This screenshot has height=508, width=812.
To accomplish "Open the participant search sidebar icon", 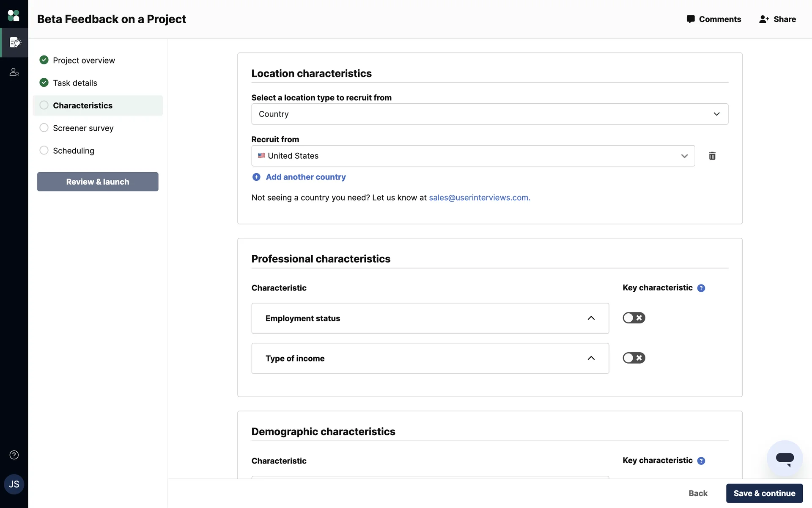I will pyautogui.click(x=14, y=72).
